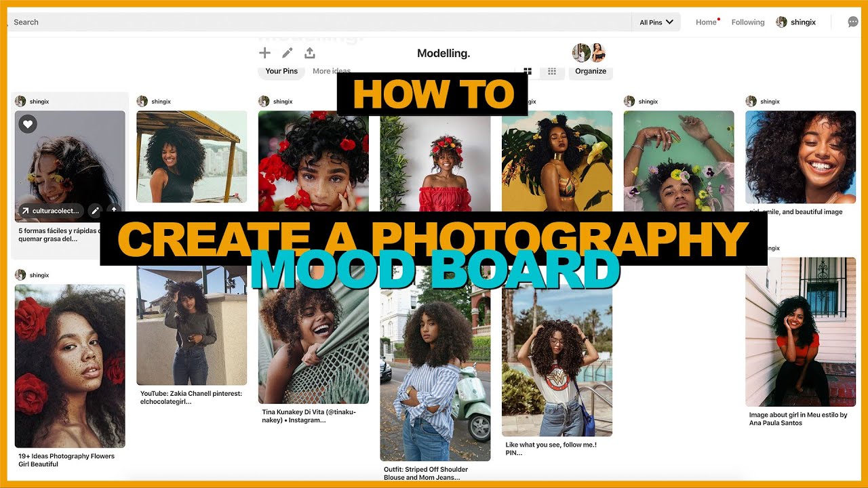This screenshot has height=488, width=868.
Task: Click caption "Like what you see, follow me.! PIN..."
Action: 551,449
